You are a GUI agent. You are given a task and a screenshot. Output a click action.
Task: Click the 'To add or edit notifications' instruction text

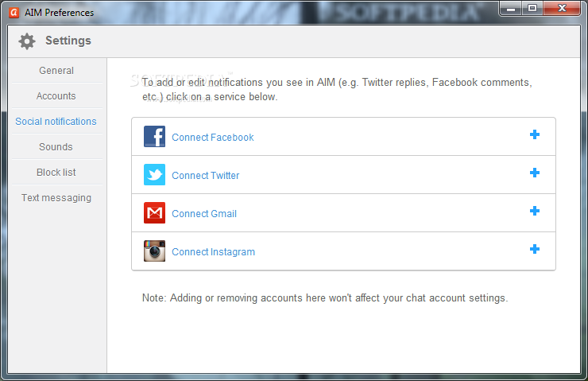(337, 89)
